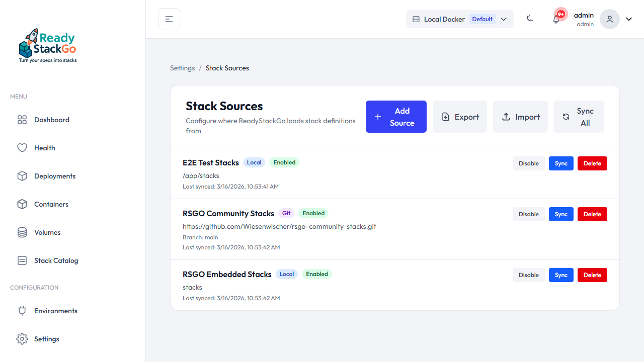Click the Environments plug icon
The height and width of the screenshot is (362, 644).
22,311
